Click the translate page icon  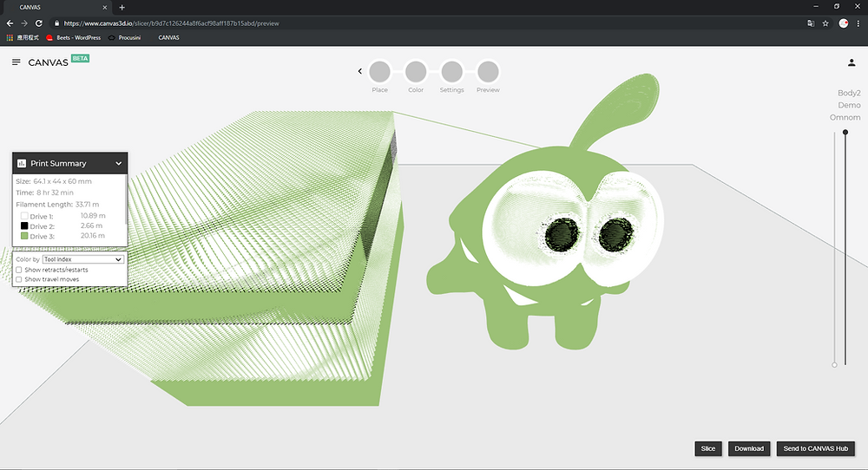pyautogui.click(x=811, y=23)
